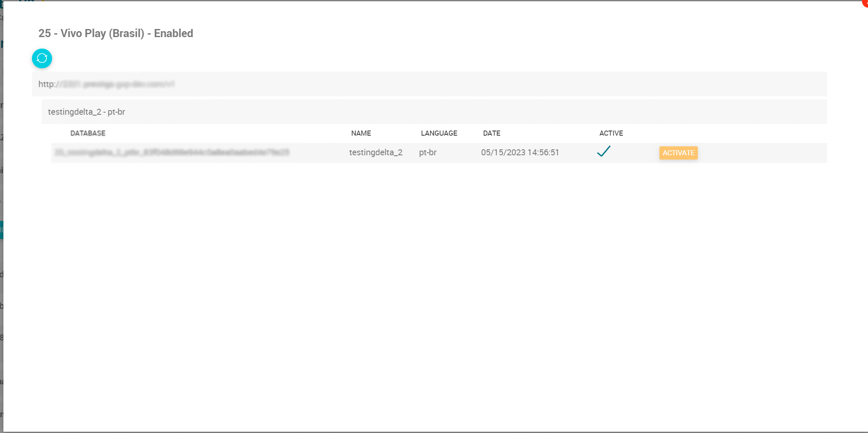Image resolution: width=868 pixels, height=433 pixels.
Task: Sort by the DATABASE column header
Action: click(88, 133)
